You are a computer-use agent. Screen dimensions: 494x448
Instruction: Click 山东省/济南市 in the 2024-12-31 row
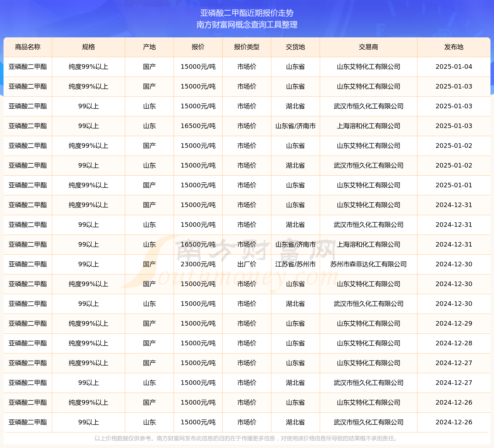coord(296,244)
